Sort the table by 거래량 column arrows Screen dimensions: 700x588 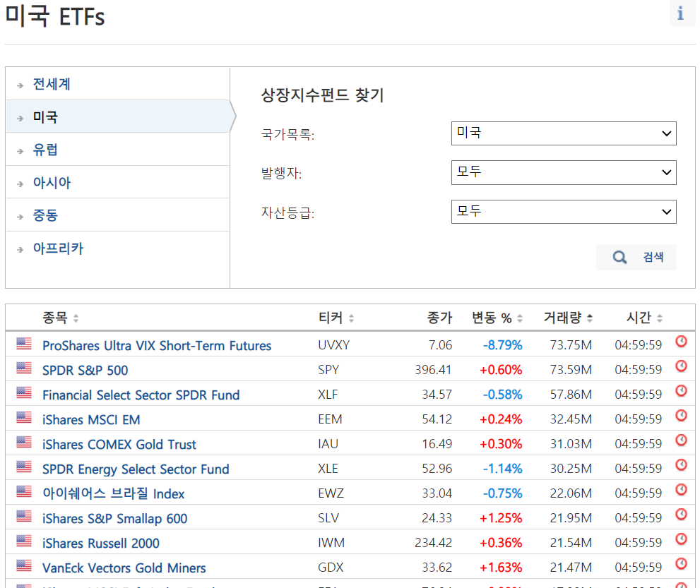[590, 318]
